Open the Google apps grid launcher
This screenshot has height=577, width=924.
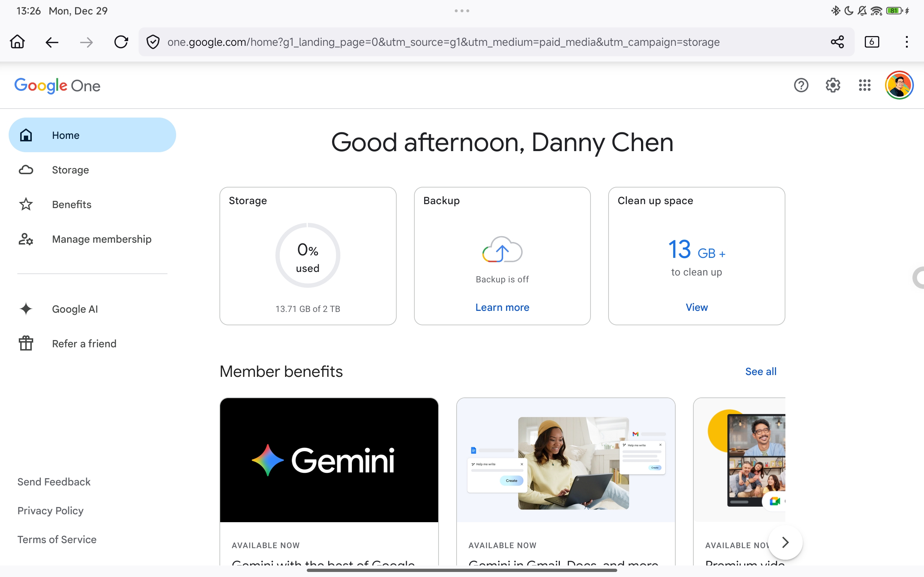(x=864, y=85)
